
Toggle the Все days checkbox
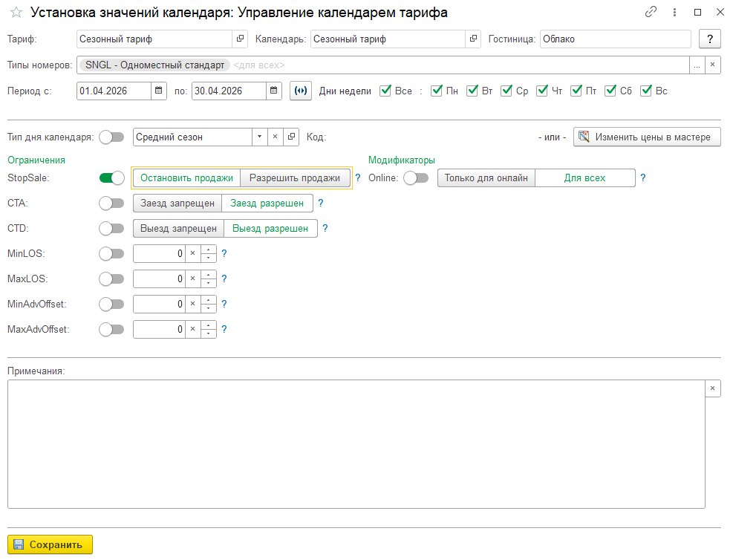pos(385,91)
